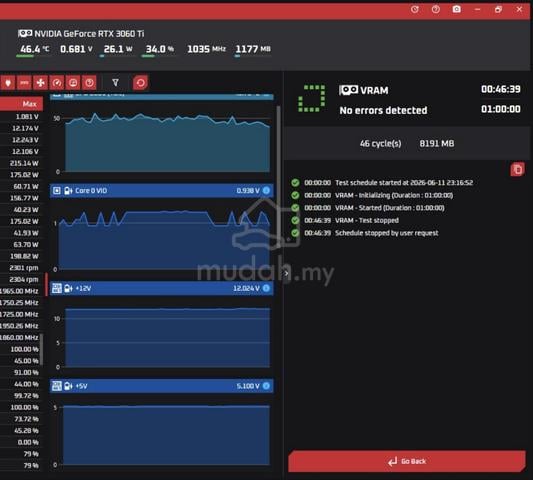The width and height of the screenshot is (533, 480).
Task: Click the CPU chip icon beside Core 0 VID
Action: point(57,190)
